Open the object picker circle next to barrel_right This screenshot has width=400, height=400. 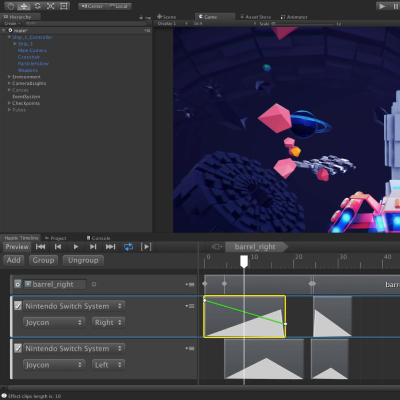pos(94,284)
